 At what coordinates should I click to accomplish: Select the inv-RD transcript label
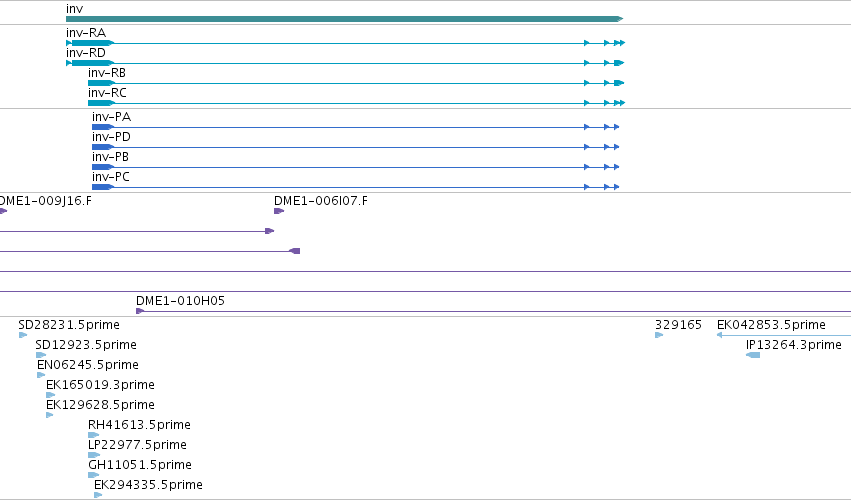coord(86,53)
